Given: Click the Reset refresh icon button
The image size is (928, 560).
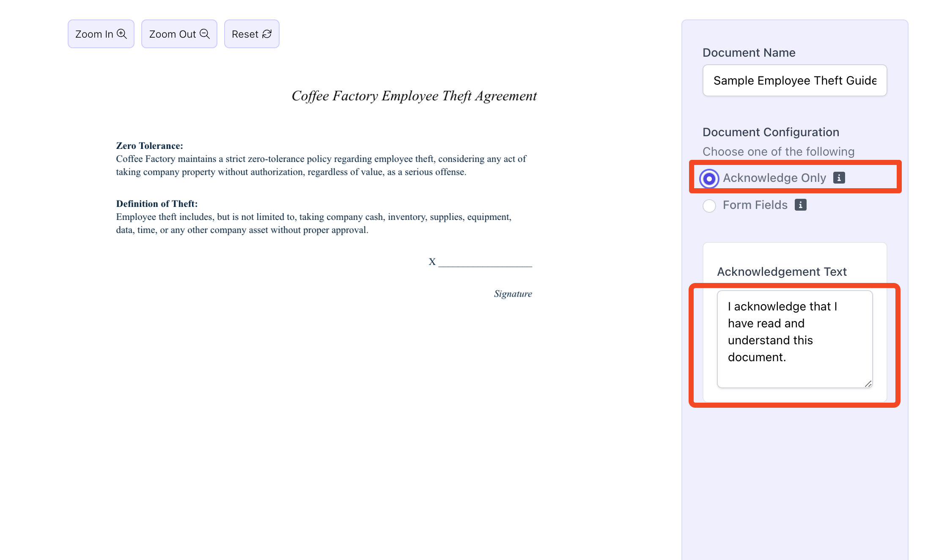Looking at the screenshot, I should [x=251, y=34].
